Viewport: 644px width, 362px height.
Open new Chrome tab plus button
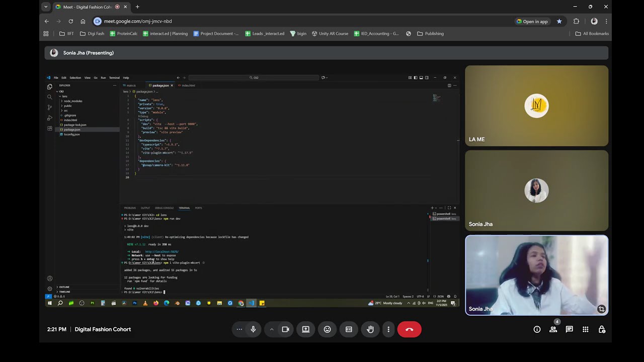tap(137, 7)
